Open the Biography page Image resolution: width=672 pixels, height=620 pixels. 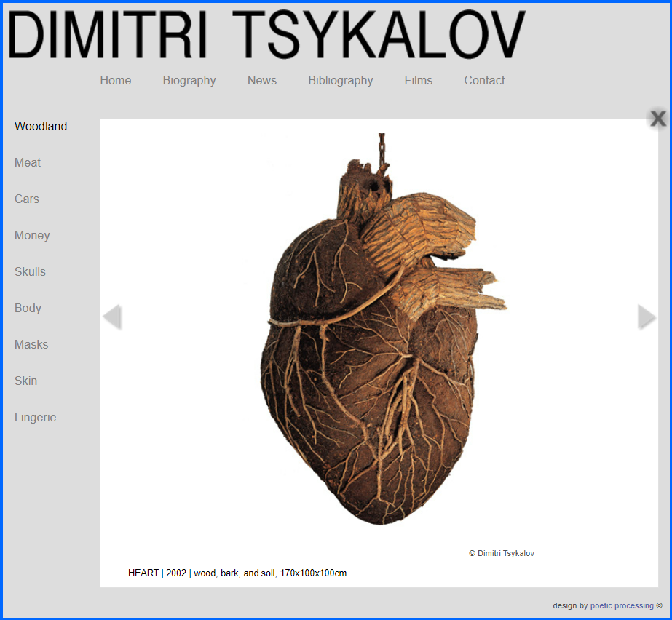tap(189, 81)
